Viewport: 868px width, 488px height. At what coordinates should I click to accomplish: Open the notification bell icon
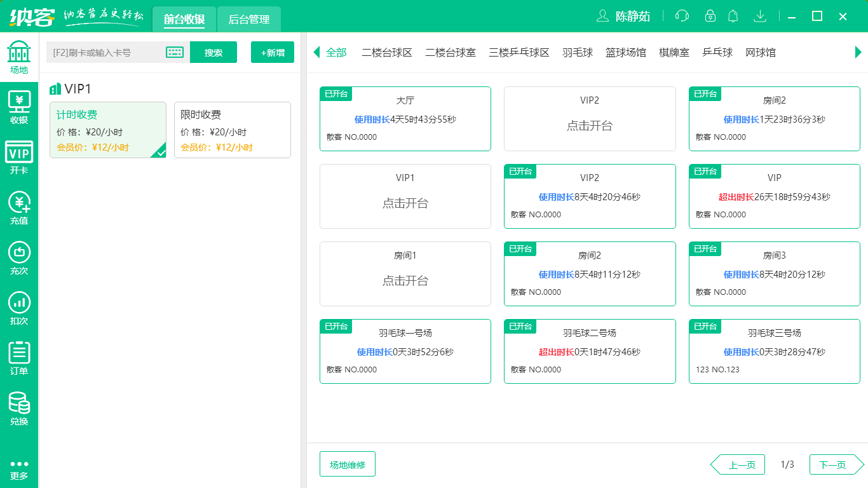click(733, 16)
